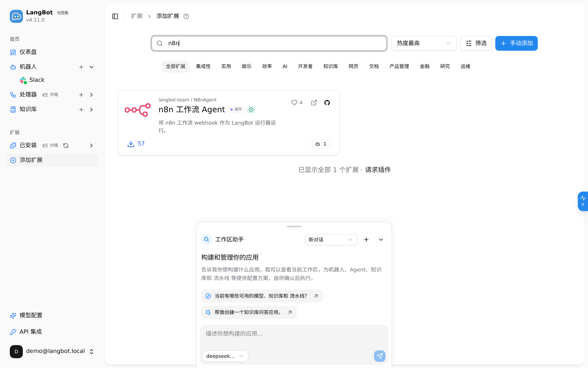Click the LangBot logo
The width and height of the screenshot is (588, 368).
coord(16,16)
